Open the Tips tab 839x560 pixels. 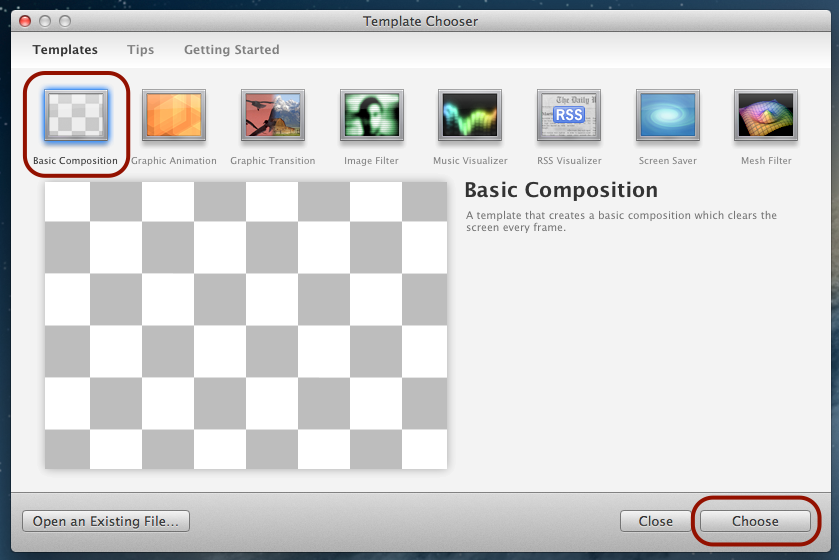tap(140, 50)
